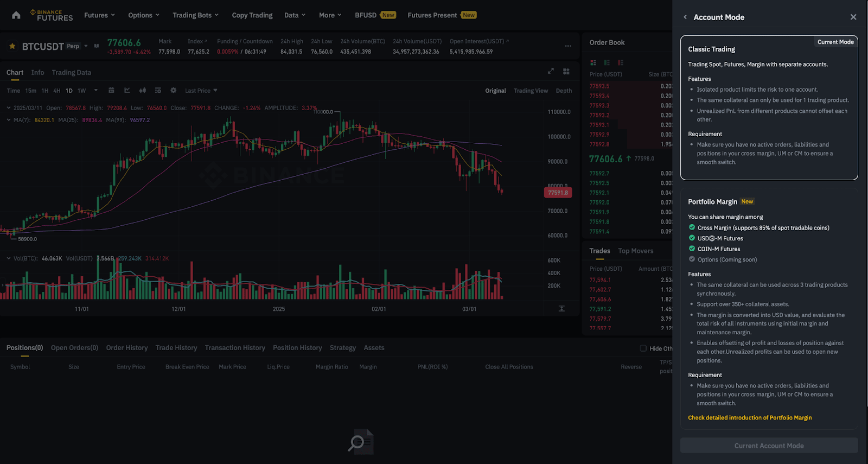Collapse the OHLC legend row chevron
The image size is (868, 464).
[x=9, y=108]
